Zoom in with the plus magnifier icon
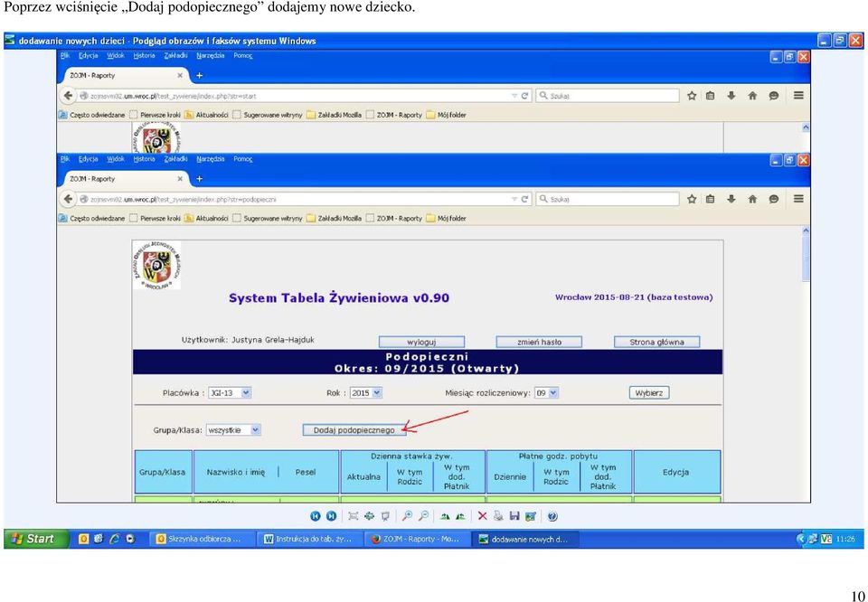The image size is (868, 602). pyautogui.click(x=407, y=516)
